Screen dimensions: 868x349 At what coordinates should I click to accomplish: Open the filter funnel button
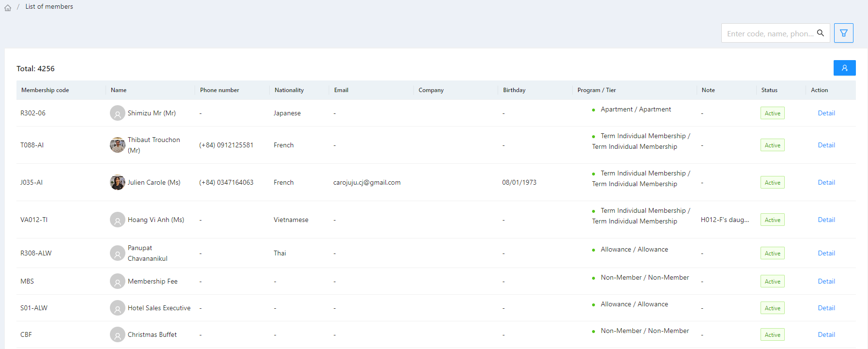(x=843, y=33)
